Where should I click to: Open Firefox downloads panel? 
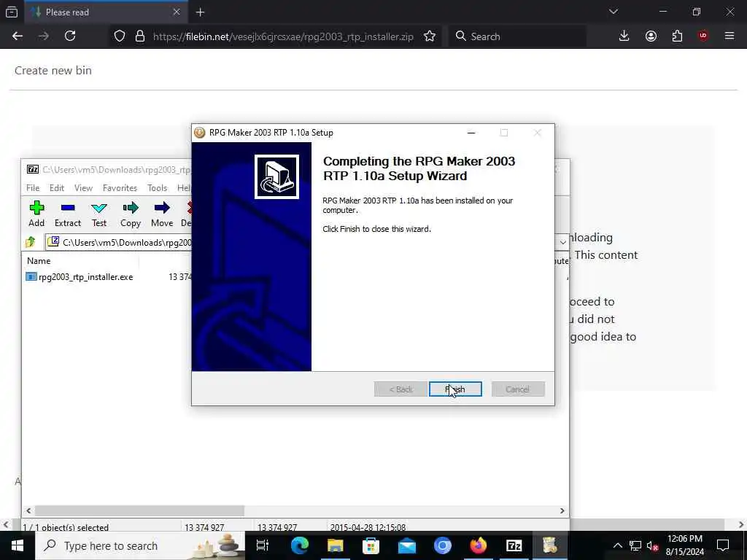pos(624,36)
